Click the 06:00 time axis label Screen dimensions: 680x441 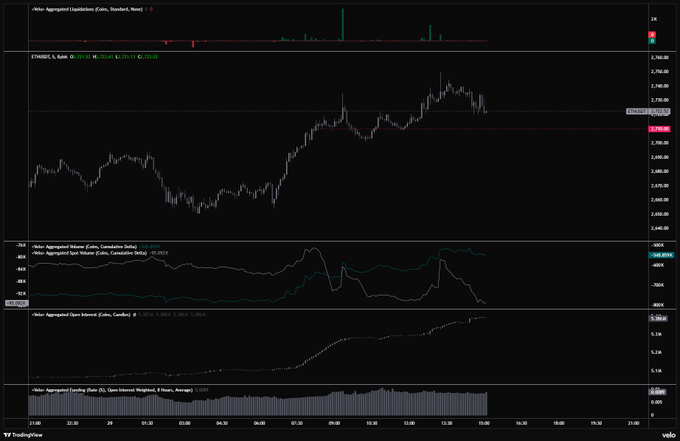259,423
